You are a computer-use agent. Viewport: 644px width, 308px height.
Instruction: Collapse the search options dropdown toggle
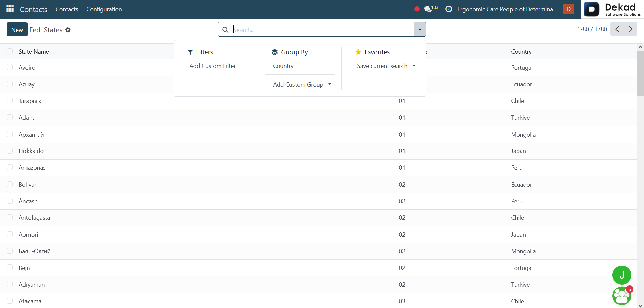(x=420, y=29)
